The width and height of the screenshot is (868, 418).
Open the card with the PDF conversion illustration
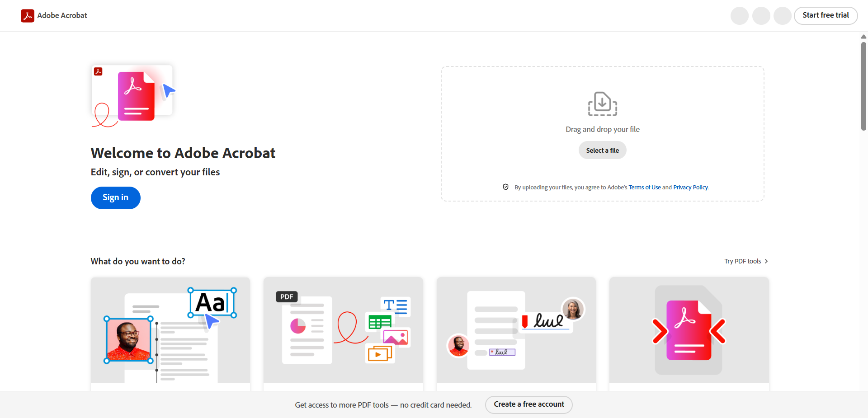343,334
